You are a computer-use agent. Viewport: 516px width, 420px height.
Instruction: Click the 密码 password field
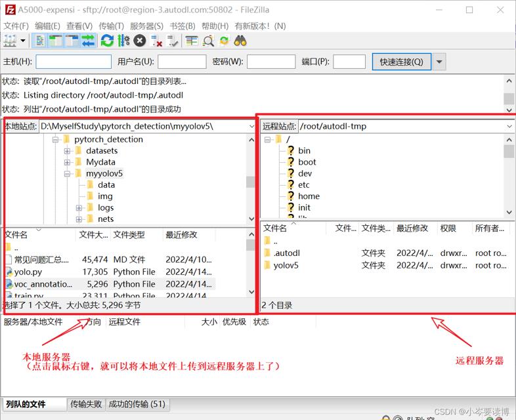click(271, 62)
